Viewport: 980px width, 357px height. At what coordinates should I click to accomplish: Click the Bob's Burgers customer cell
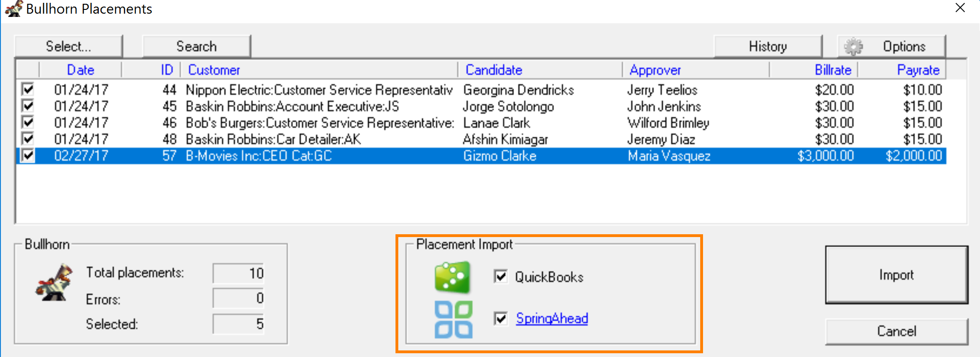(320, 123)
